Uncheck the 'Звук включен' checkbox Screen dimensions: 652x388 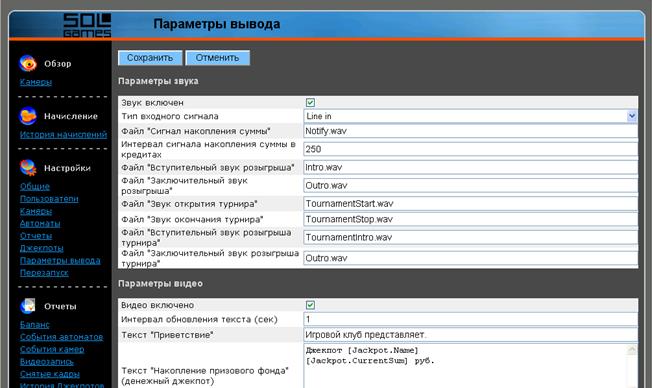coord(310,102)
